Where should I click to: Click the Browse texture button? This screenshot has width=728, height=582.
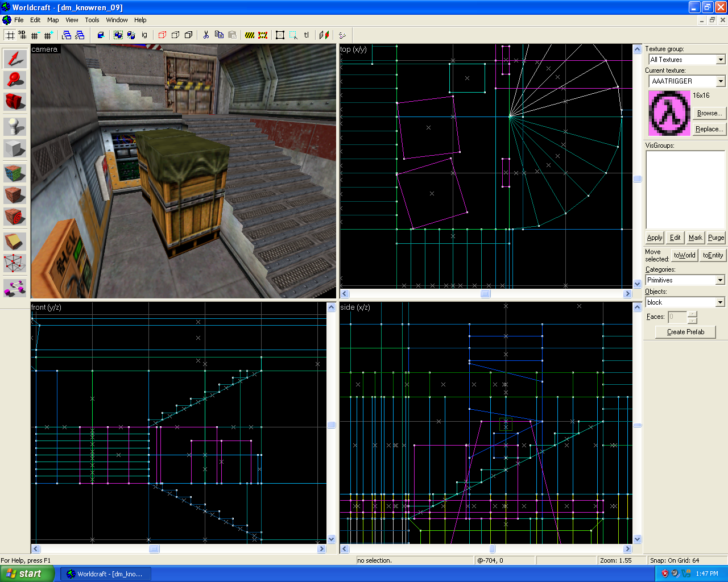click(x=709, y=113)
